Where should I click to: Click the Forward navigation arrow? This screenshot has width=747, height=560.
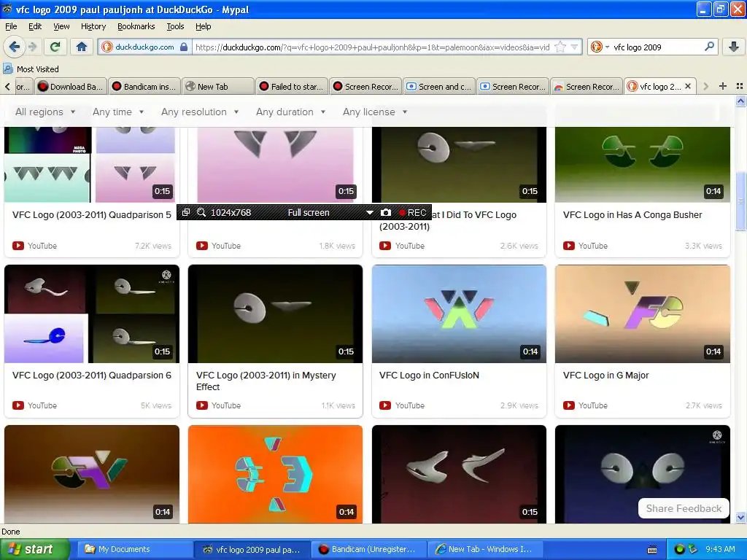[x=32, y=47]
